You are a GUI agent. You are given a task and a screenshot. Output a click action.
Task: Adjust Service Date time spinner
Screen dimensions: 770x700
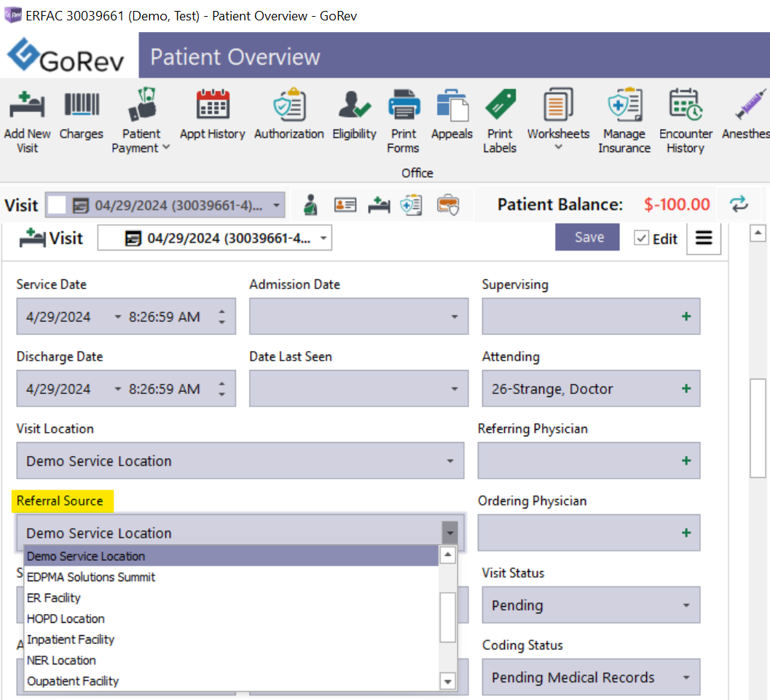click(222, 317)
